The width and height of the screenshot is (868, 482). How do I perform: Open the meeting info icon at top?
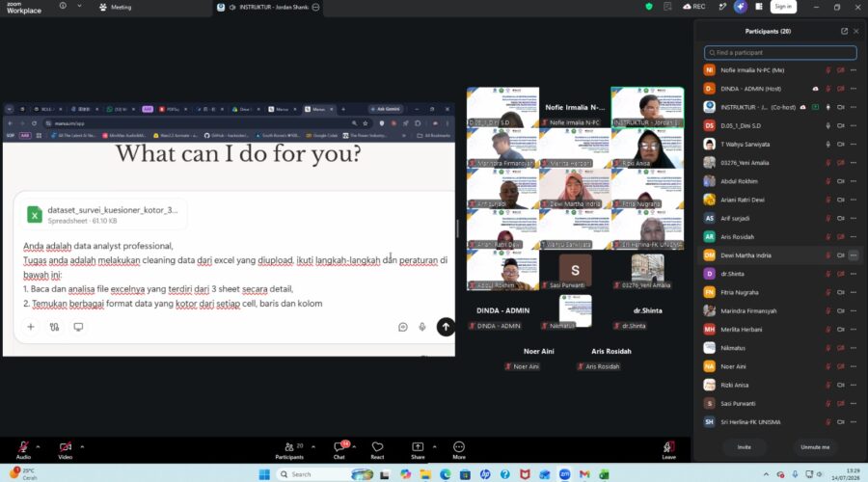pos(63,6)
